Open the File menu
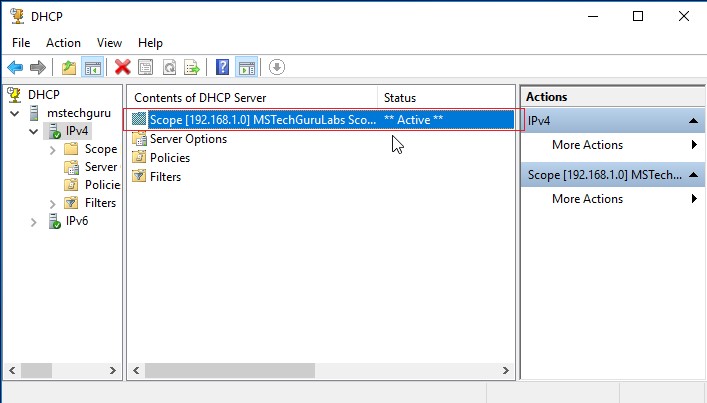The image size is (707, 403). point(21,43)
